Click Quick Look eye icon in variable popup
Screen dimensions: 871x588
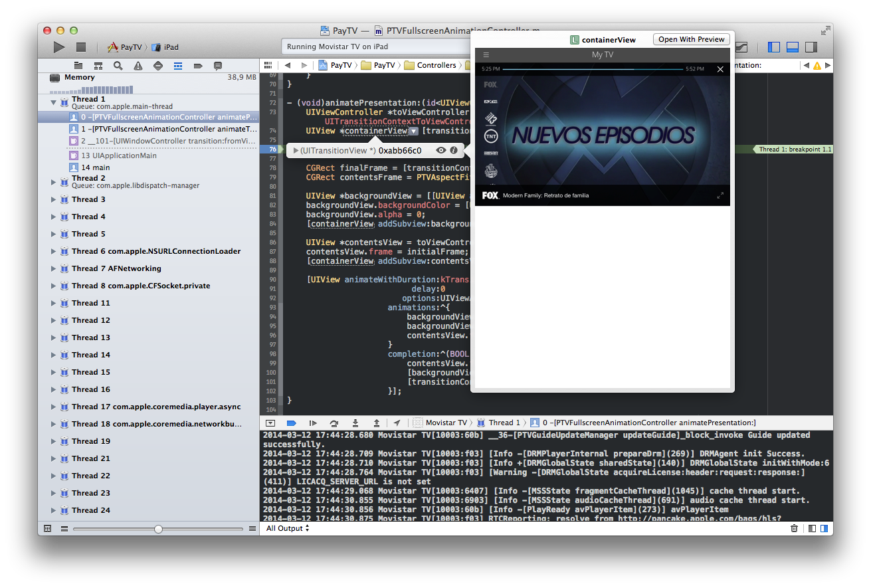click(441, 151)
